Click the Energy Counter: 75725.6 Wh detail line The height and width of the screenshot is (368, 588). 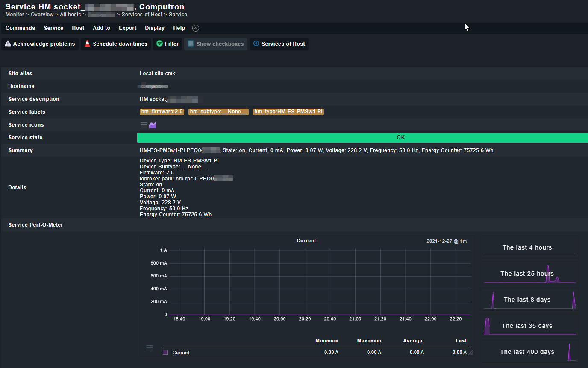coord(176,215)
